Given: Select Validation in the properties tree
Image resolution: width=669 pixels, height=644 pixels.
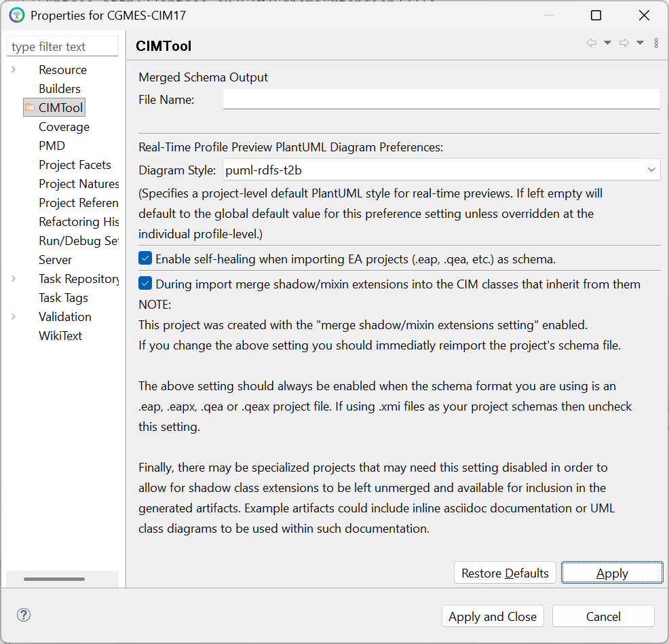Looking at the screenshot, I should [65, 317].
